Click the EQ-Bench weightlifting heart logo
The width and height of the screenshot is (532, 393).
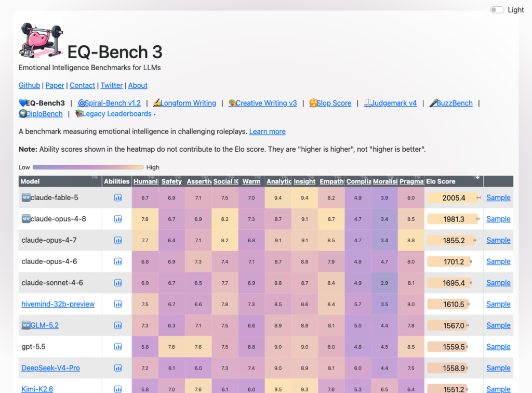pos(41,40)
